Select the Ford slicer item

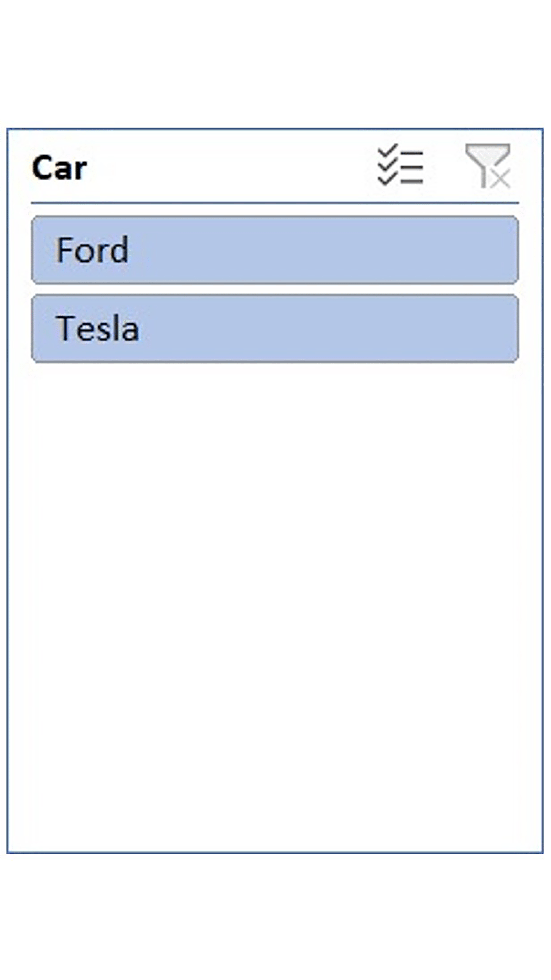click(x=274, y=249)
